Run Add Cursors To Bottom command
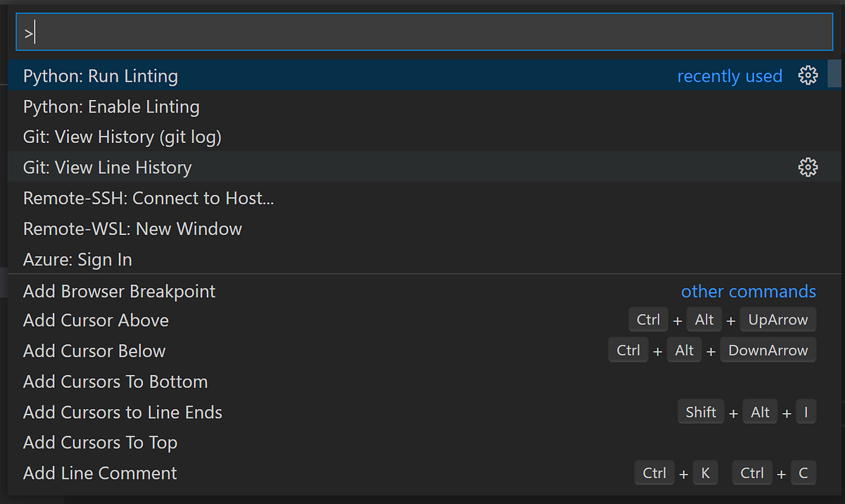Screen dimensions: 845x504 click(x=115, y=382)
